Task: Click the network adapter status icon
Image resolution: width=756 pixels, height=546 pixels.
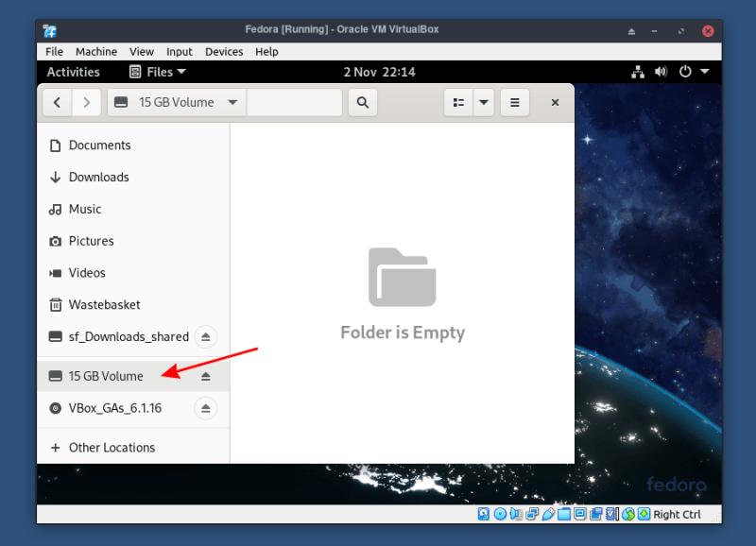Action: pyautogui.click(x=532, y=515)
